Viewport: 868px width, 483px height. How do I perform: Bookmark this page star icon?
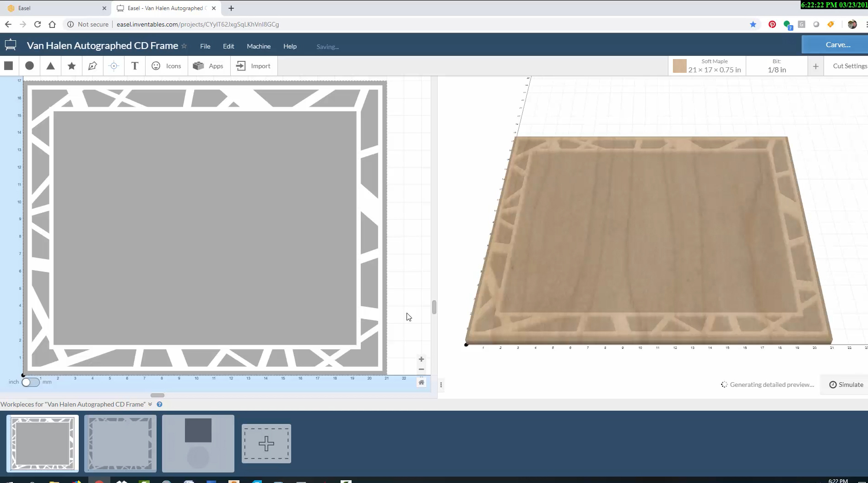(753, 24)
